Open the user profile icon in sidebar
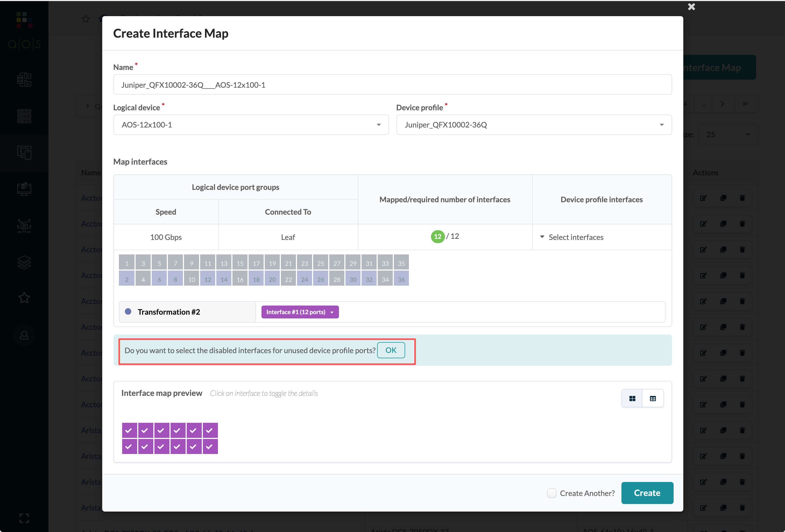 click(24, 335)
